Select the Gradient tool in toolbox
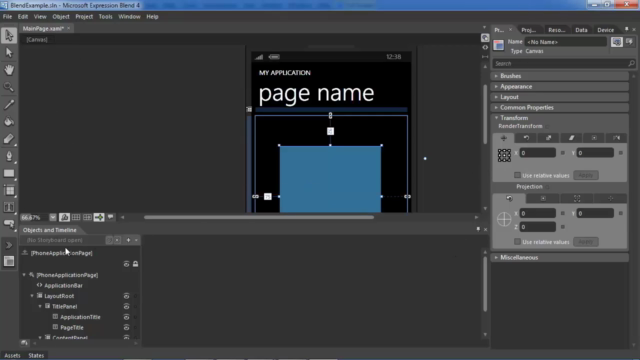 (x=9, y=139)
